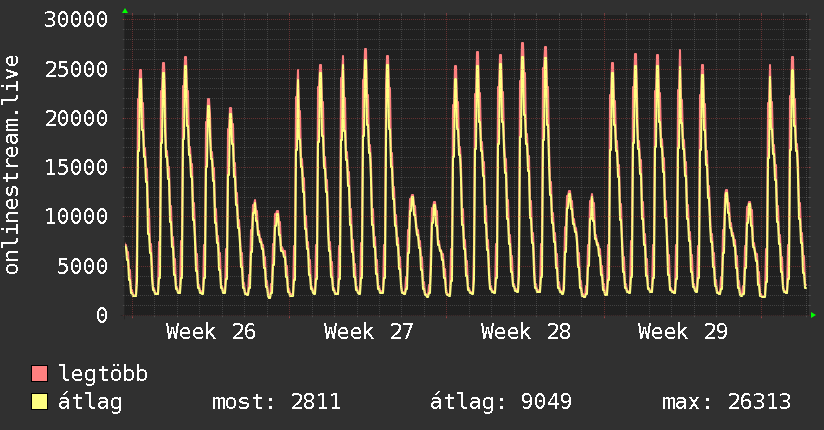This screenshot has width=824, height=430.
Task: Click the 25000 y-axis value
Action: coord(76,69)
